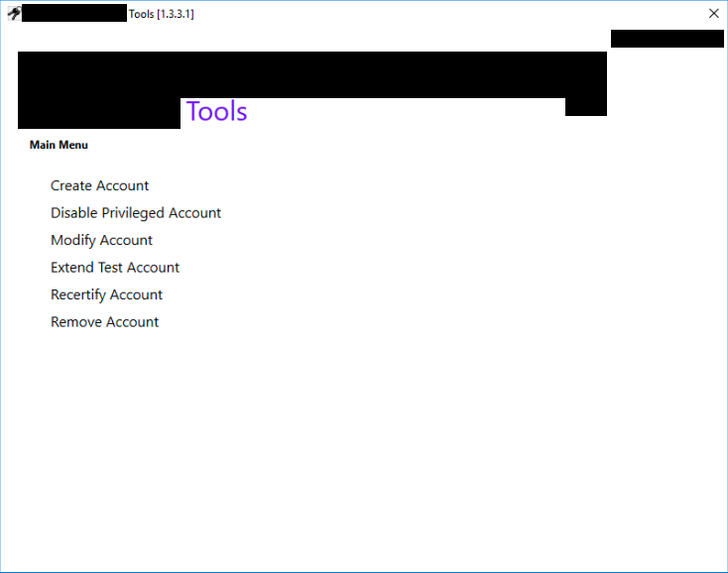Click the Tools [1.3.3.1] window title
The image size is (728, 573).
(x=161, y=14)
